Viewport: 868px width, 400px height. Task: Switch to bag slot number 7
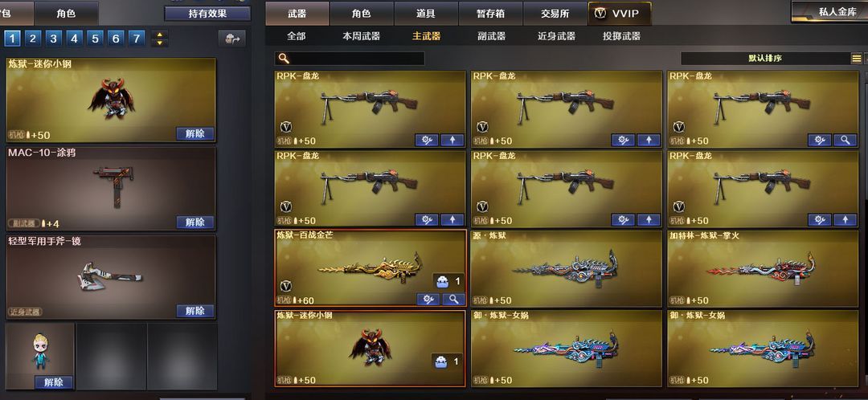pos(136,39)
